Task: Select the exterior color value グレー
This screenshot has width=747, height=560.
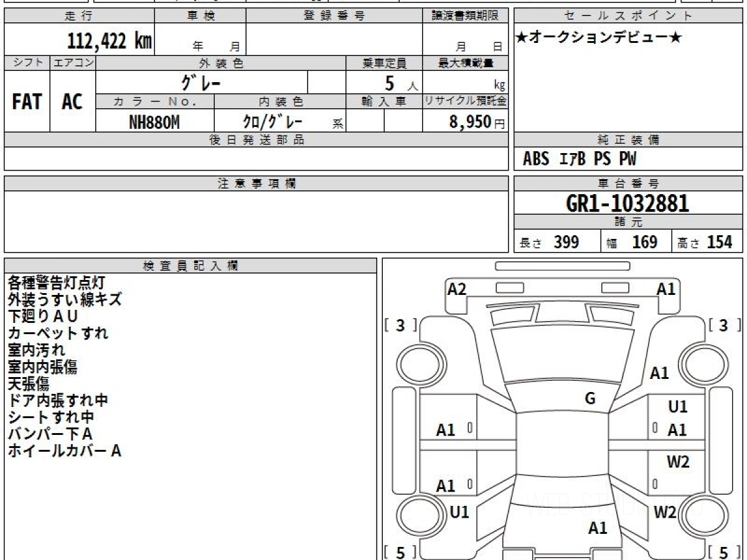Action: pyautogui.click(x=200, y=82)
